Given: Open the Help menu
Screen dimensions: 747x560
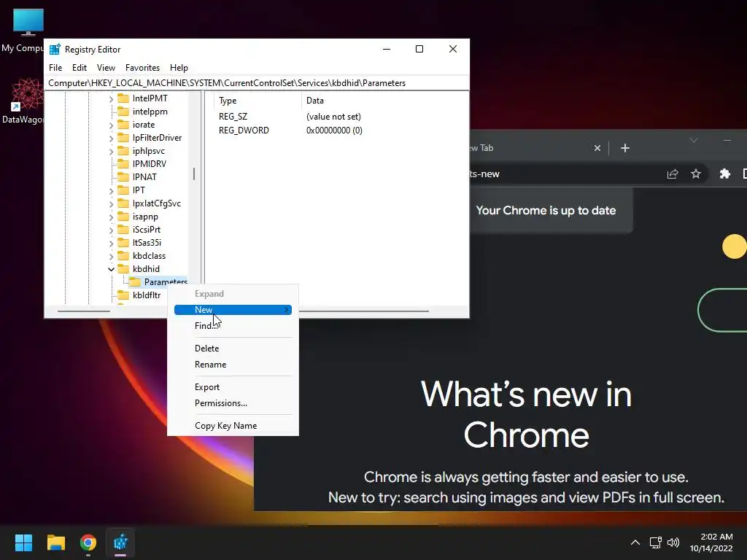Looking at the screenshot, I should [x=179, y=68].
